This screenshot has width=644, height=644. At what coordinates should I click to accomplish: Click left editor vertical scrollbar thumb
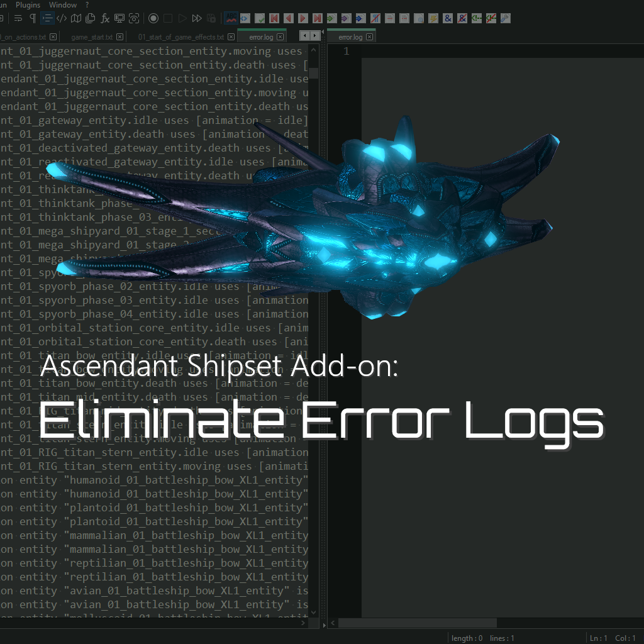pos(314,73)
